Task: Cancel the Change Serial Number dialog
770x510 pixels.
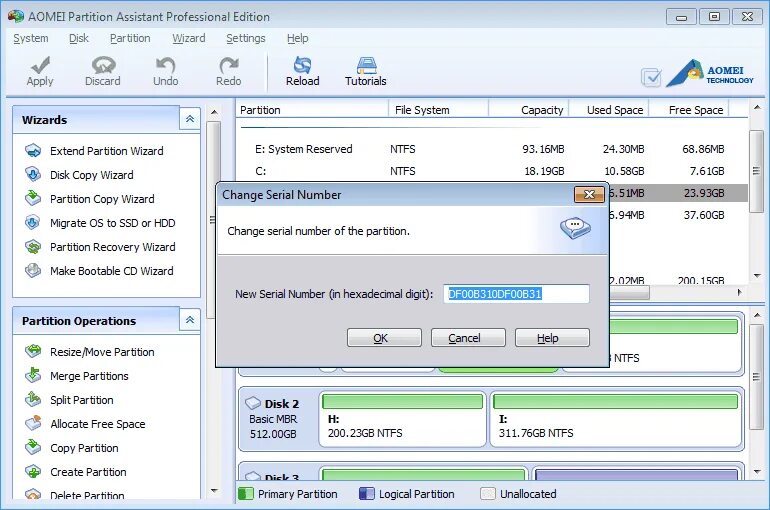Action: (468, 338)
